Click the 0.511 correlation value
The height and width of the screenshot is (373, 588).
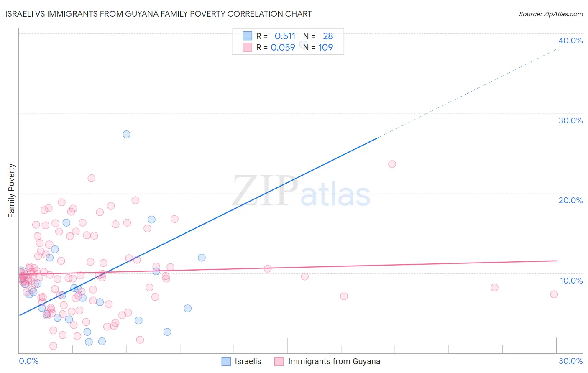[285, 36]
